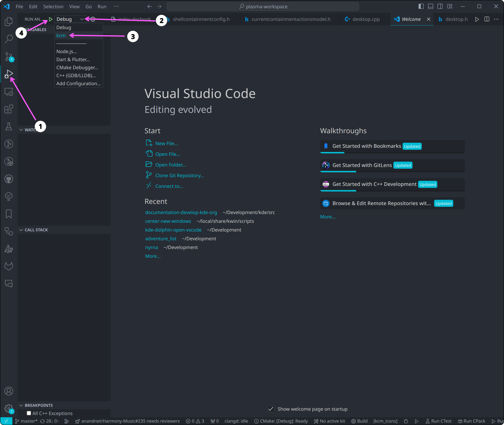This screenshot has height=425, width=504.
Task: Choose Node.js... in configuration list
Action: point(79,51)
